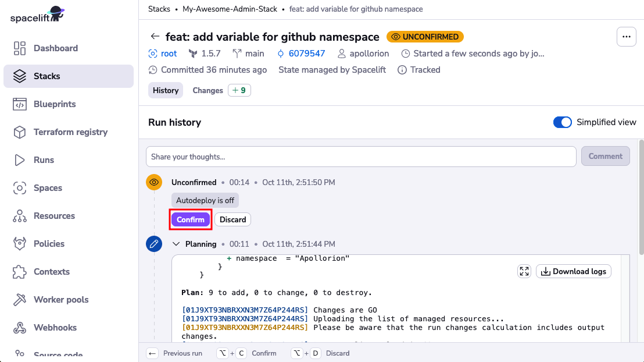Image resolution: width=644 pixels, height=362 pixels.
Task: Select the Blueprints sidebar icon
Action: point(20,104)
